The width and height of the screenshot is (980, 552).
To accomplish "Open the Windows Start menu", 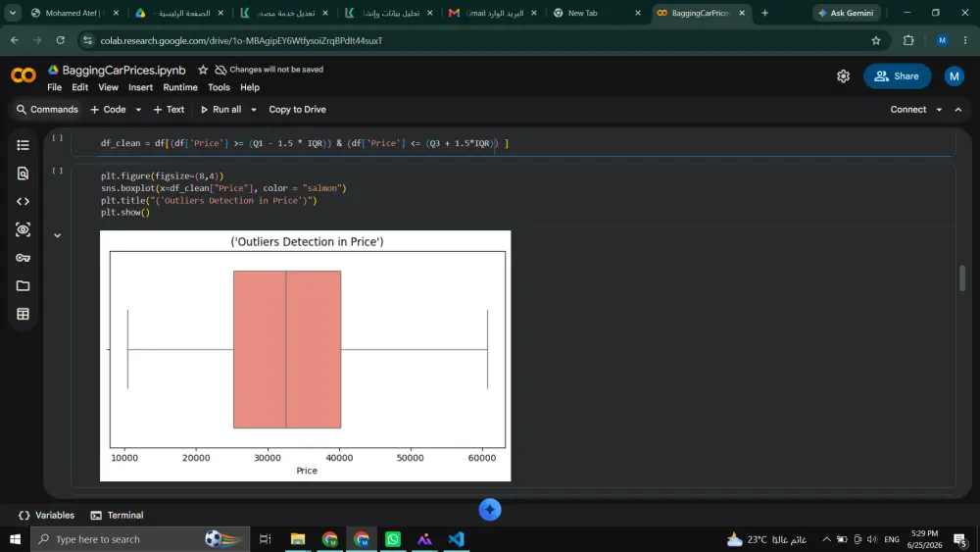I will point(15,539).
